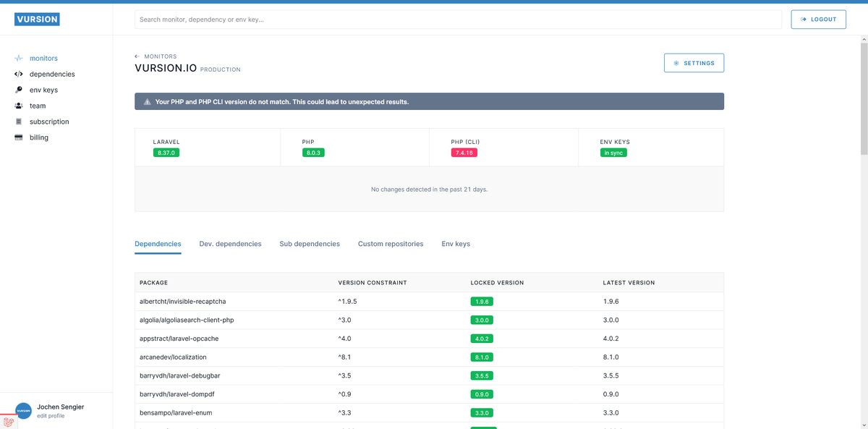Open dependencies in the sidebar

pyautogui.click(x=52, y=74)
